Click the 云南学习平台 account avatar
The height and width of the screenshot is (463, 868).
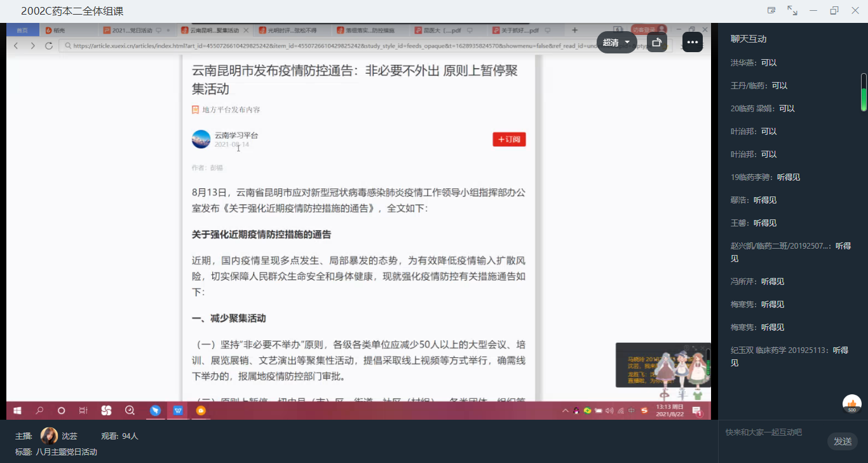click(201, 139)
